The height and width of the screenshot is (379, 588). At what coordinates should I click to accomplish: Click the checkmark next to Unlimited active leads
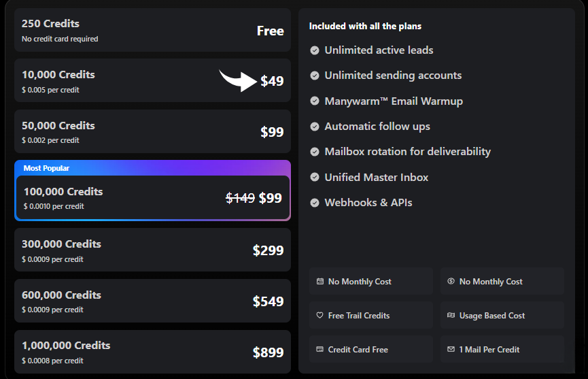pos(315,50)
